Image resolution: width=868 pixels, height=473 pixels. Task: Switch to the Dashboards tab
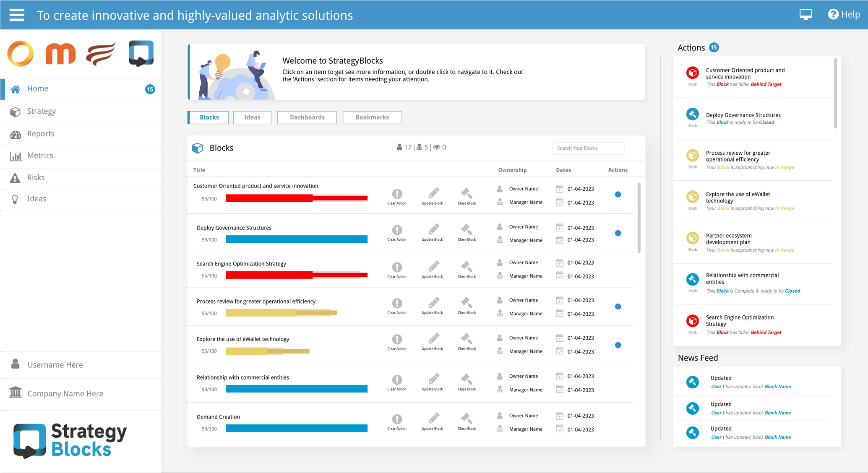[307, 117]
